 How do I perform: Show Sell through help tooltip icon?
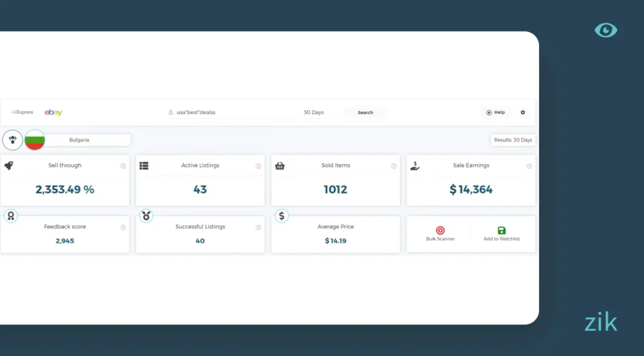(123, 166)
